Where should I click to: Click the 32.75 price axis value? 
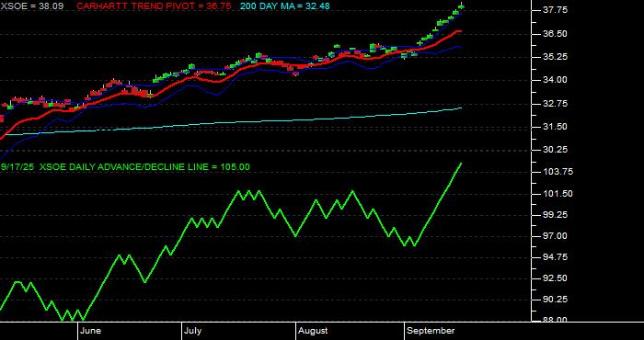click(555, 103)
